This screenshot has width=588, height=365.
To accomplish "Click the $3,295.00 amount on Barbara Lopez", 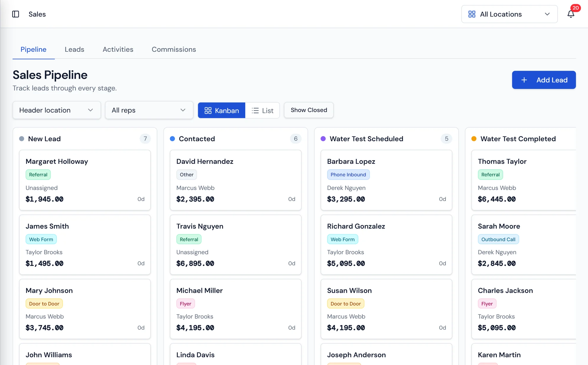I will coord(346,199).
